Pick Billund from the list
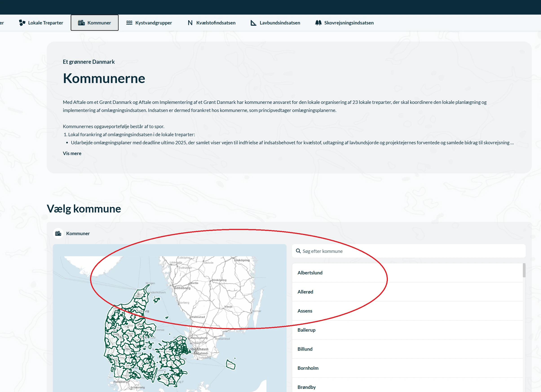Image resolution: width=541 pixels, height=392 pixels. click(x=305, y=349)
